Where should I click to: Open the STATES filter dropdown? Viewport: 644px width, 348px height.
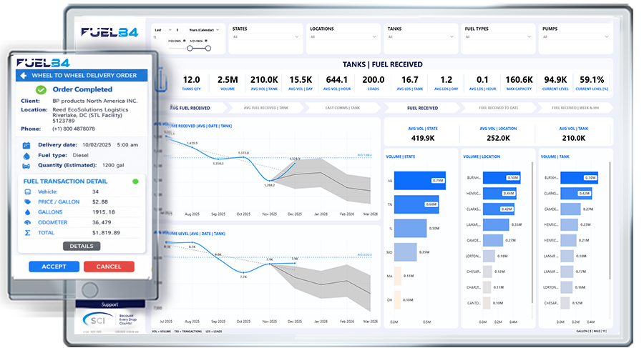click(265, 37)
